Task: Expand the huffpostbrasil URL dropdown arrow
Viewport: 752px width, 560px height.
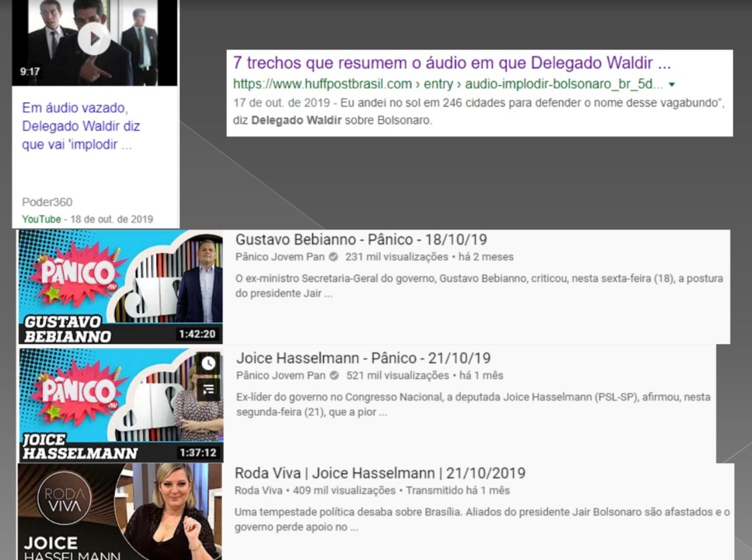Action: point(672,84)
